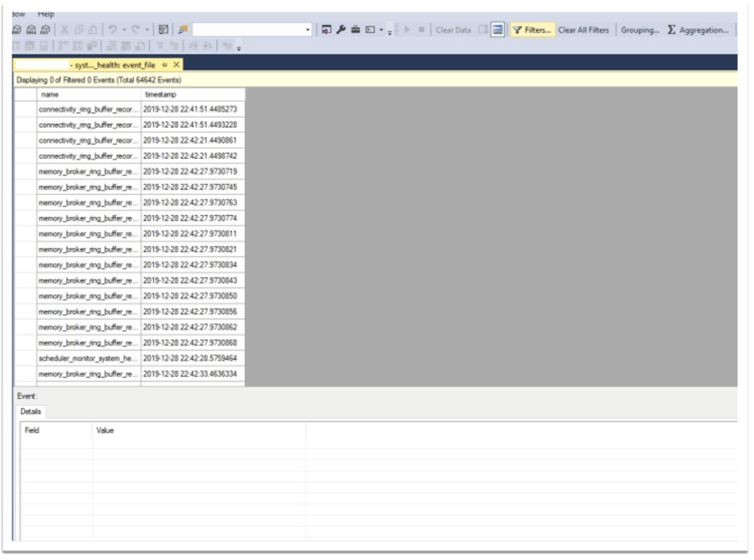Image resolution: width=754 pixels, height=560 pixels.
Task: Click the sigma Aggregation icon
Action: click(671, 30)
